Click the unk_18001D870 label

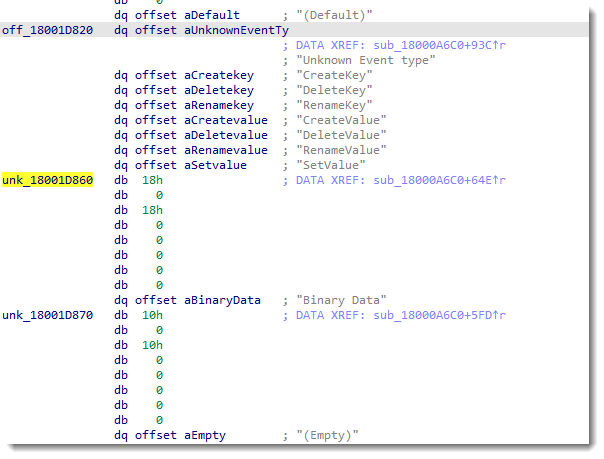click(x=47, y=315)
